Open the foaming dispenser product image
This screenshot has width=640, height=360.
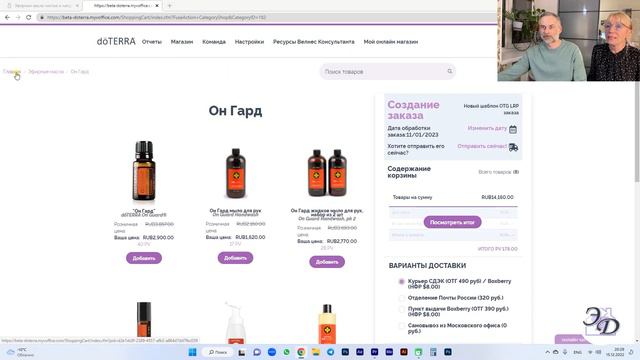pos(236,322)
